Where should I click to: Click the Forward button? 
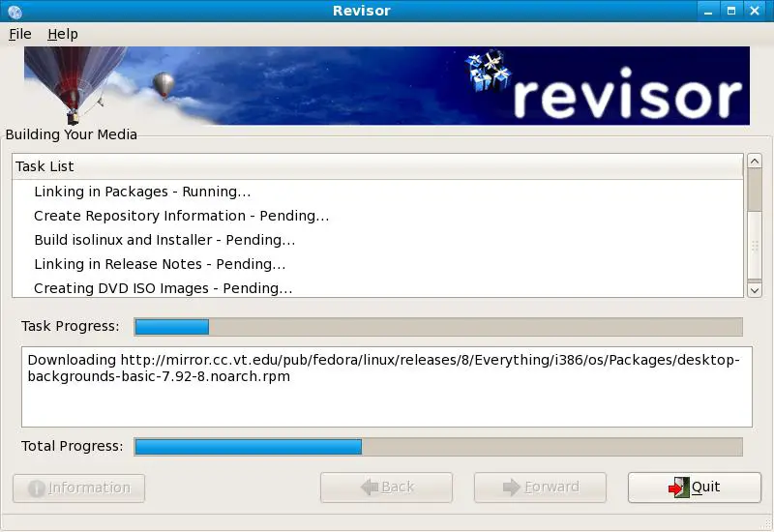(540, 488)
